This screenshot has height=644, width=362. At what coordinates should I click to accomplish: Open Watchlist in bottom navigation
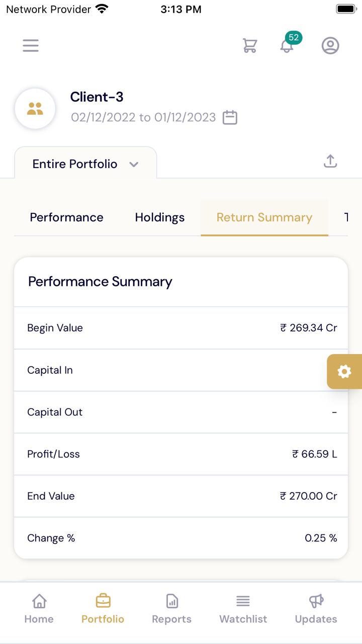coord(243,608)
